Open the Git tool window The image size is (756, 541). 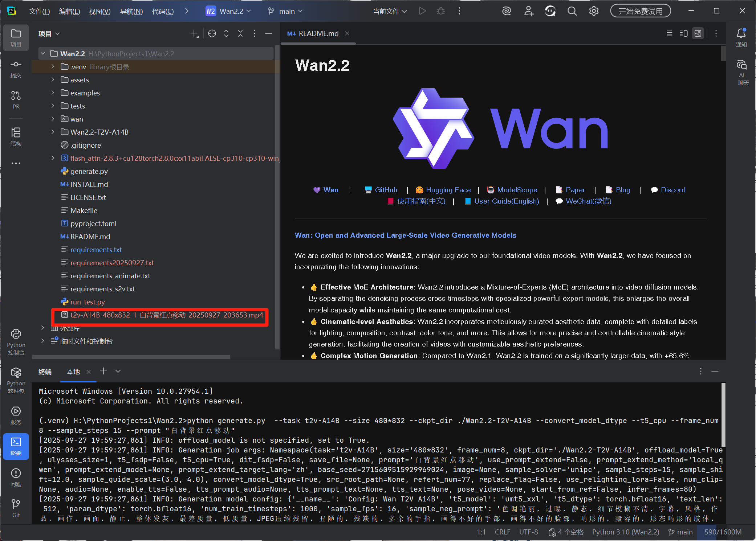(16, 508)
